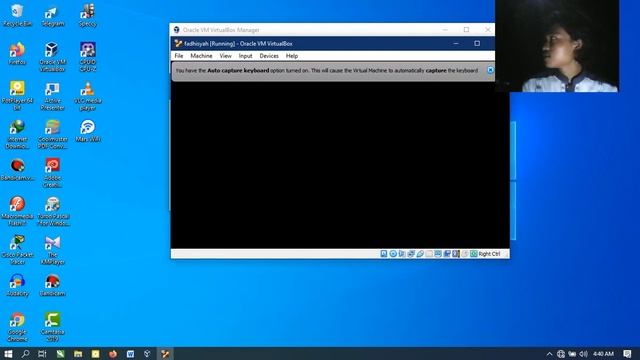
Task: Select the Bandicam shortcut beside Audacity
Action: click(x=52, y=284)
